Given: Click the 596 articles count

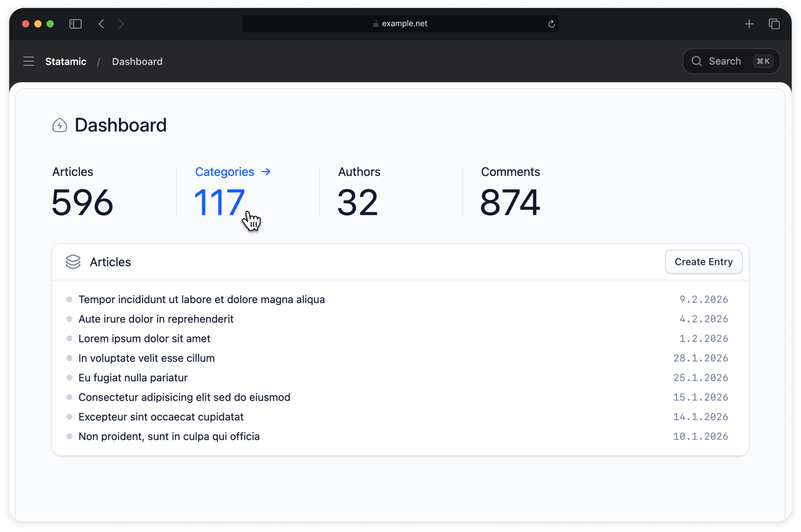Looking at the screenshot, I should click(x=82, y=202).
